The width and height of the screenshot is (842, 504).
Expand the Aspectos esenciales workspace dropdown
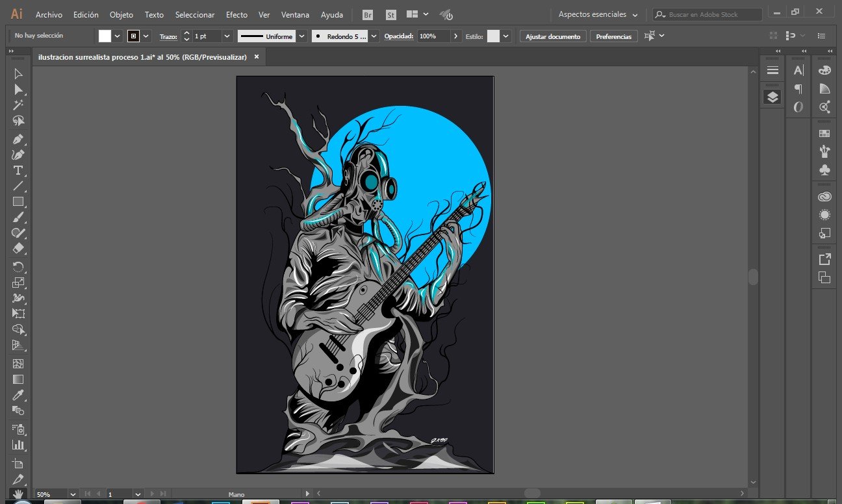point(598,14)
